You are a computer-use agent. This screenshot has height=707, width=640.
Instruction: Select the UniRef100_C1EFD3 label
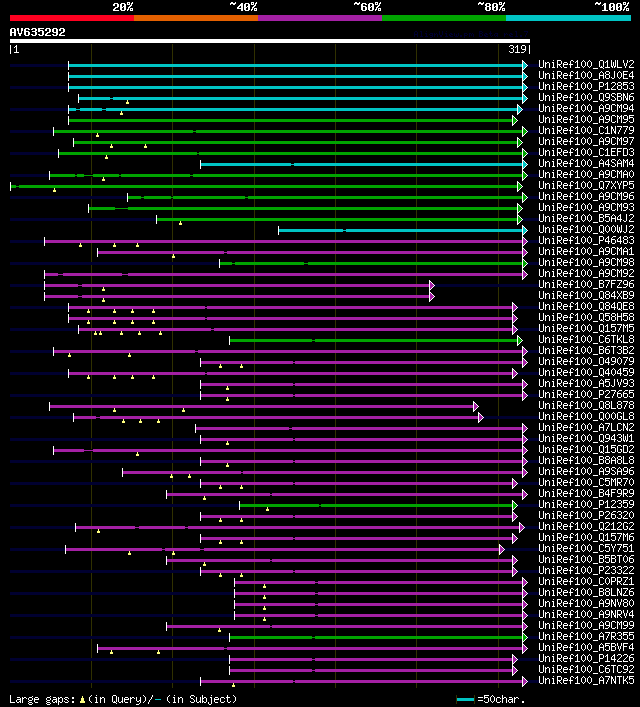coord(586,152)
